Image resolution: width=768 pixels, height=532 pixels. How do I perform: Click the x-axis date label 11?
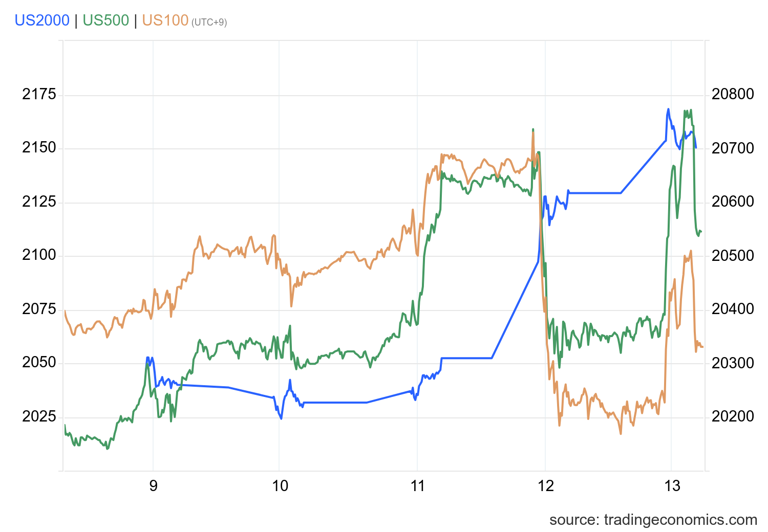pos(418,486)
